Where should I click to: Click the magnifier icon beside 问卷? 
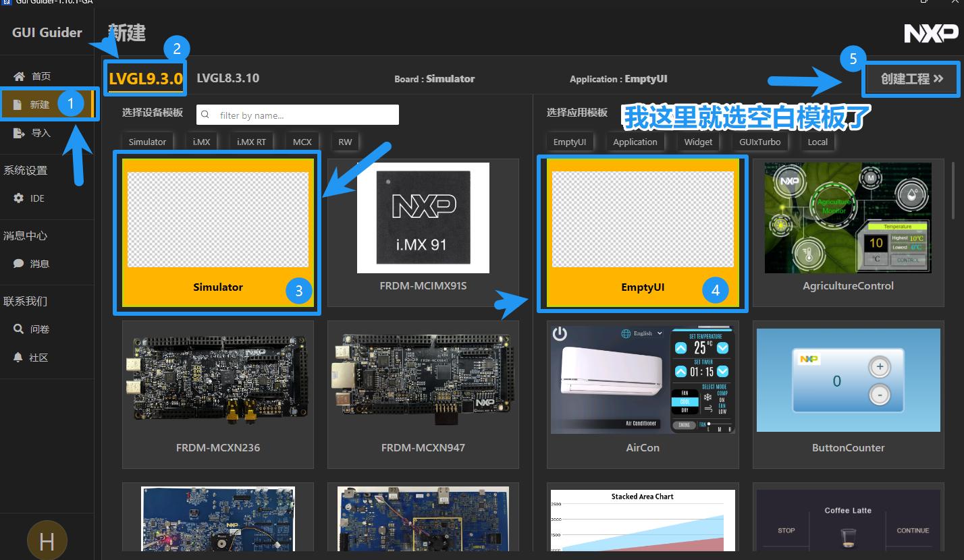pos(19,329)
